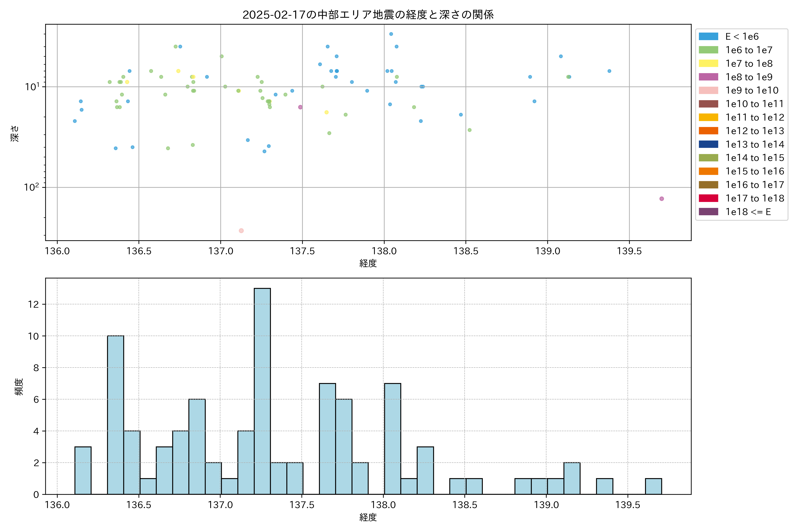Image resolution: width=798 pixels, height=532 pixels.
Task: Click the purple 1e18 <= E swatch
Action: pos(708,212)
